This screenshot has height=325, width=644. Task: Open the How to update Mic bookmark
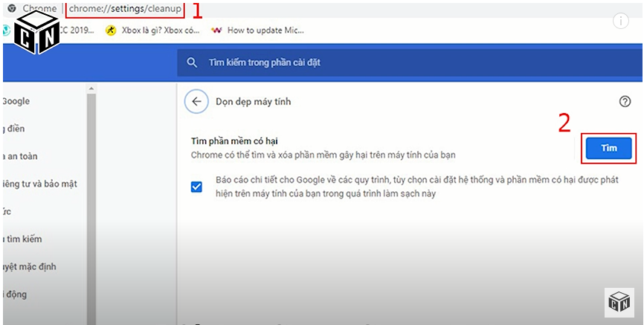[257, 30]
